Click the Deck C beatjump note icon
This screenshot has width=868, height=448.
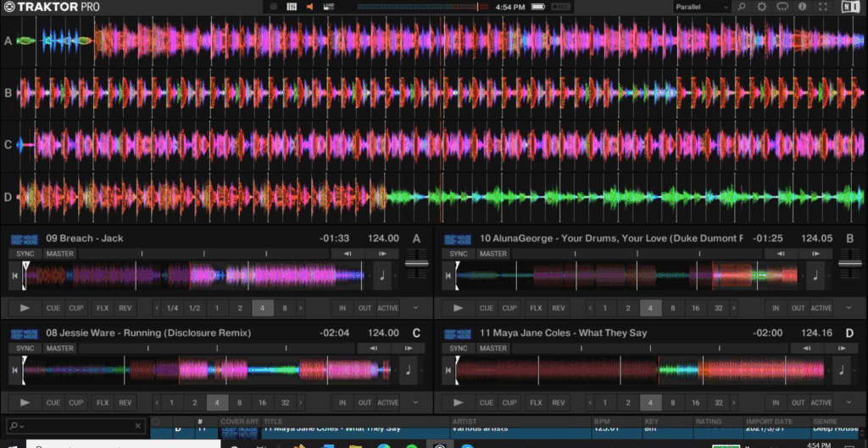pos(408,369)
